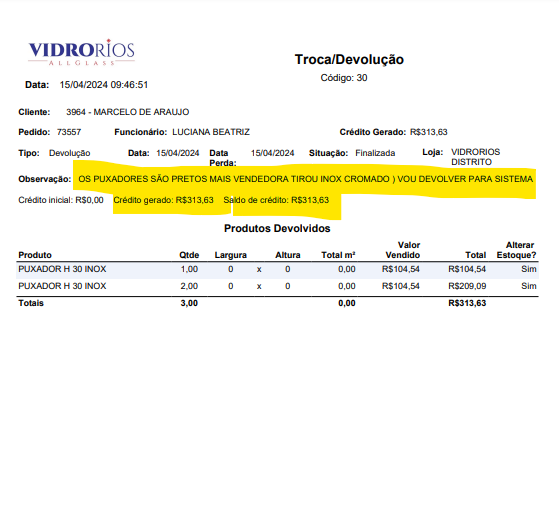The height and width of the screenshot is (506, 559).
Task: Select employee name LUCIANA BEATRIZ
Action: [211, 132]
